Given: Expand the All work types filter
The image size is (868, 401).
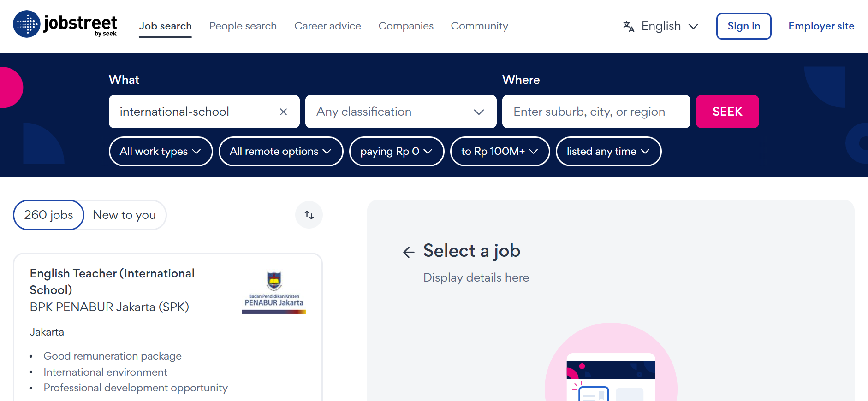Looking at the screenshot, I should pos(161,151).
